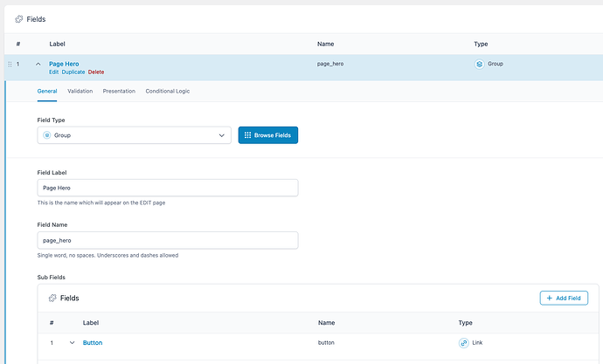Collapse the Page Hero field row
The image size is (603, 364).
pyautogui.click(x=38, y=64)
